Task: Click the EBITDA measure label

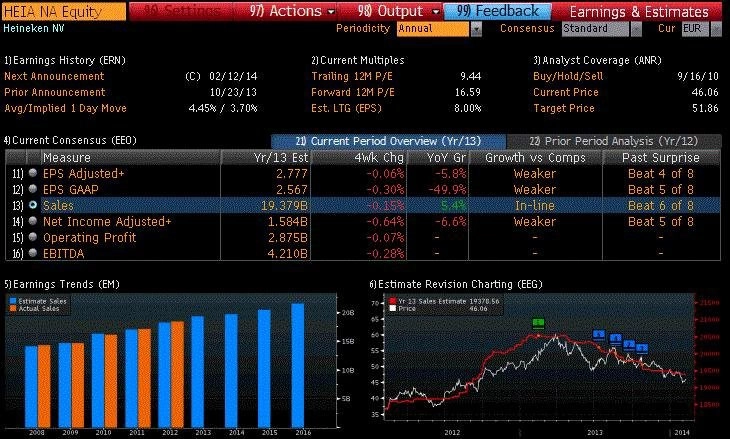Action: [64, 254]
